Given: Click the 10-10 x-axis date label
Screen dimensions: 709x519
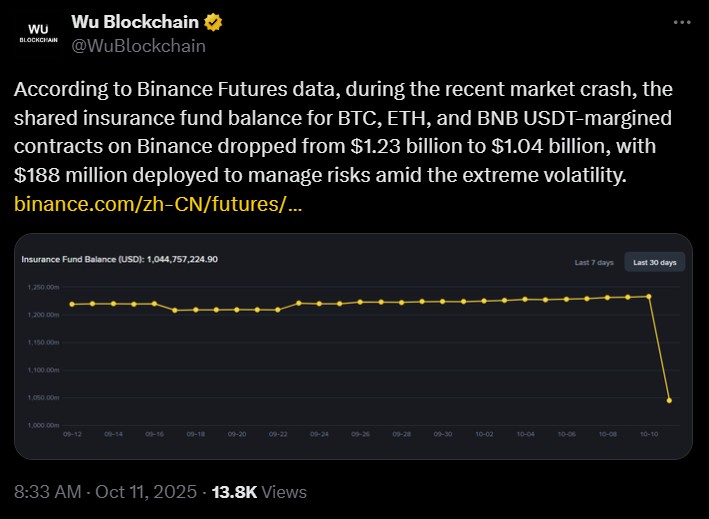Looking at the screenshot, I should point(649,435).
